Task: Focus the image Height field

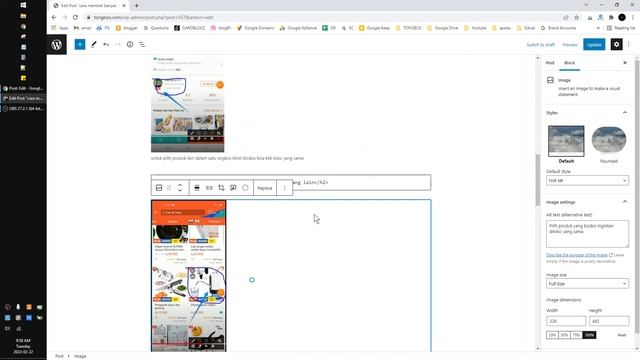Action: click(609, 321)
